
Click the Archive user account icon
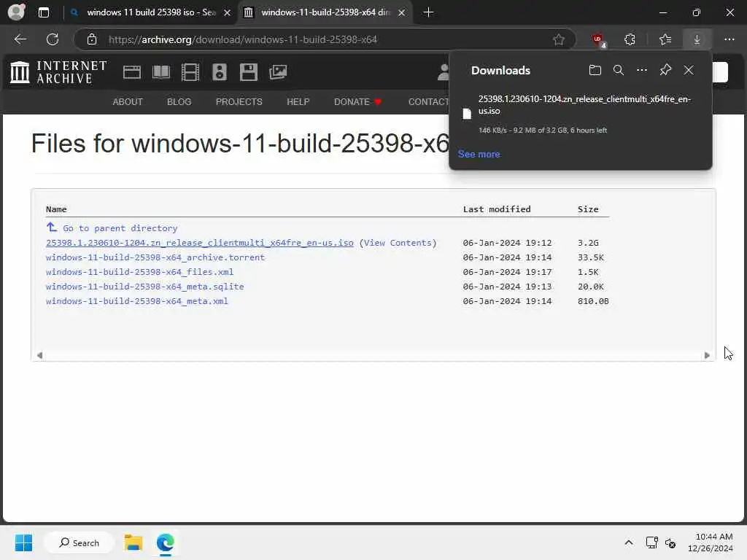[443, 72]
